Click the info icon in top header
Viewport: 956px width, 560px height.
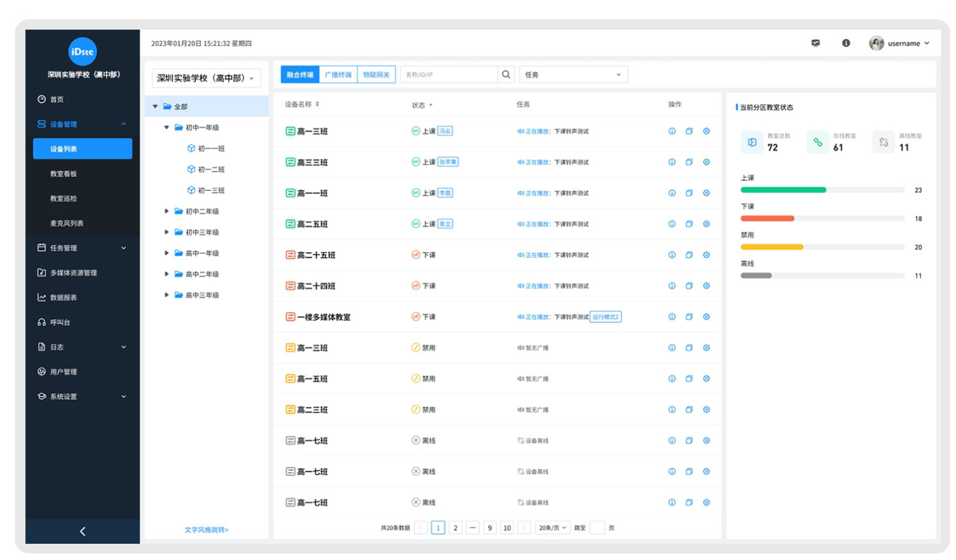click(846, 43)
